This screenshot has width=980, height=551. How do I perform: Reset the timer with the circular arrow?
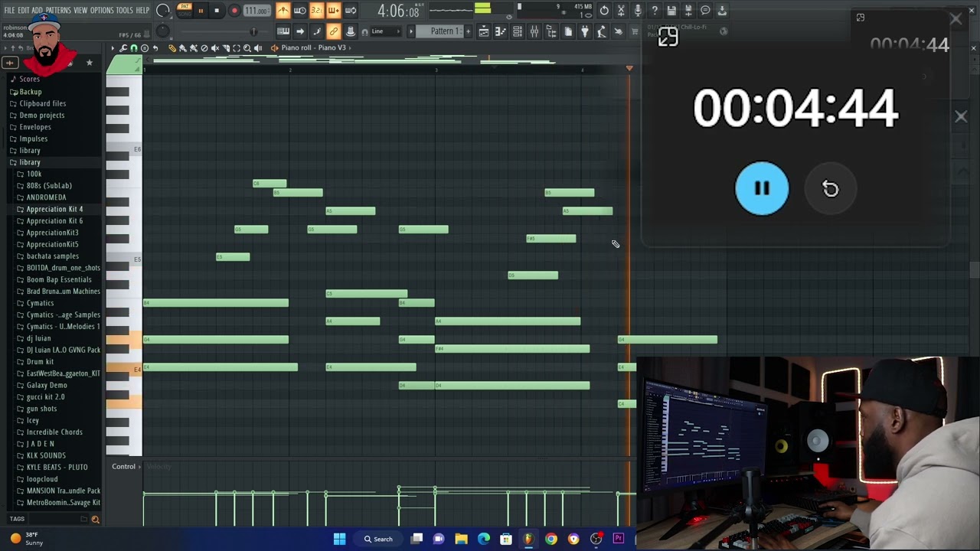point(831,189)
